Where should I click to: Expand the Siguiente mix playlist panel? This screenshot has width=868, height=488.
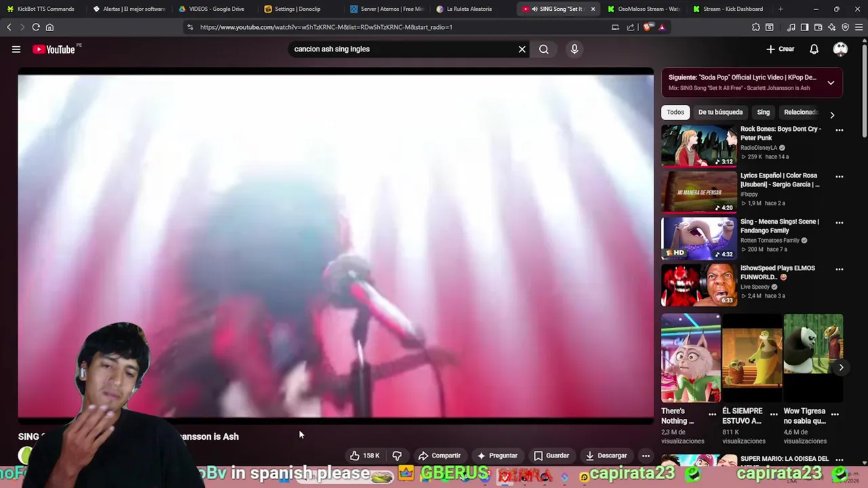coord(831,83)
